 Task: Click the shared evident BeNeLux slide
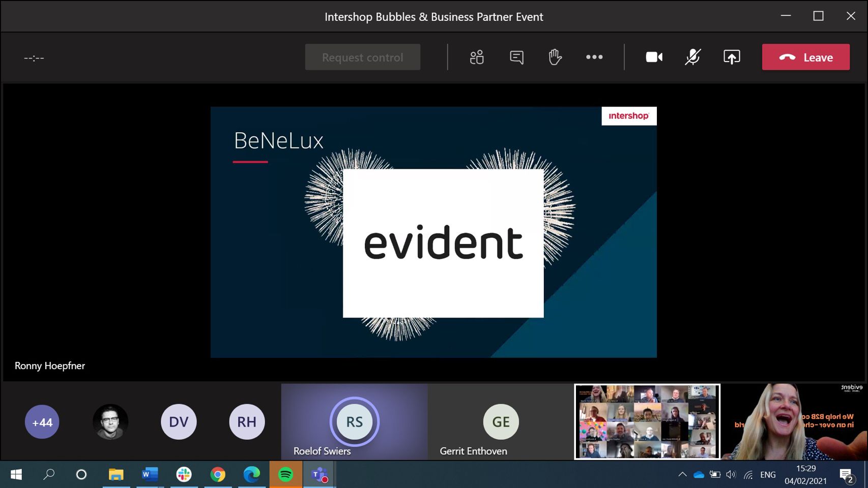(x=433, y=232)
